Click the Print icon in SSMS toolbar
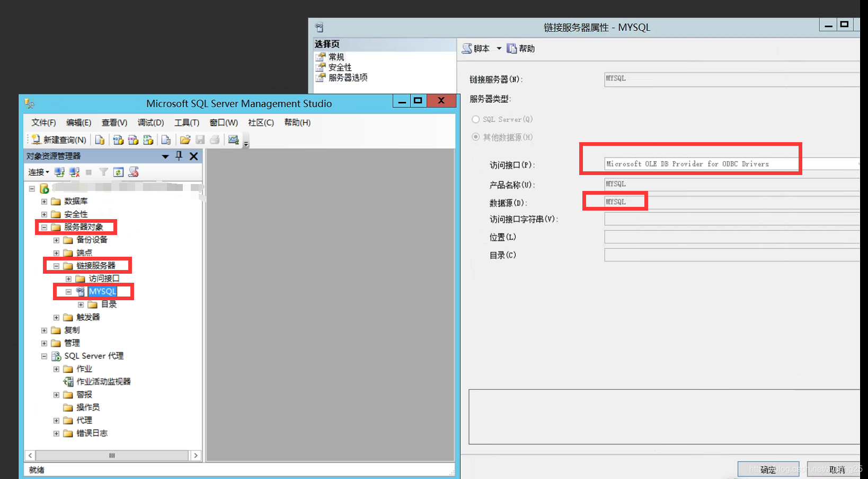Viewport: 868px width, 479px height. [x=215, y=140]
